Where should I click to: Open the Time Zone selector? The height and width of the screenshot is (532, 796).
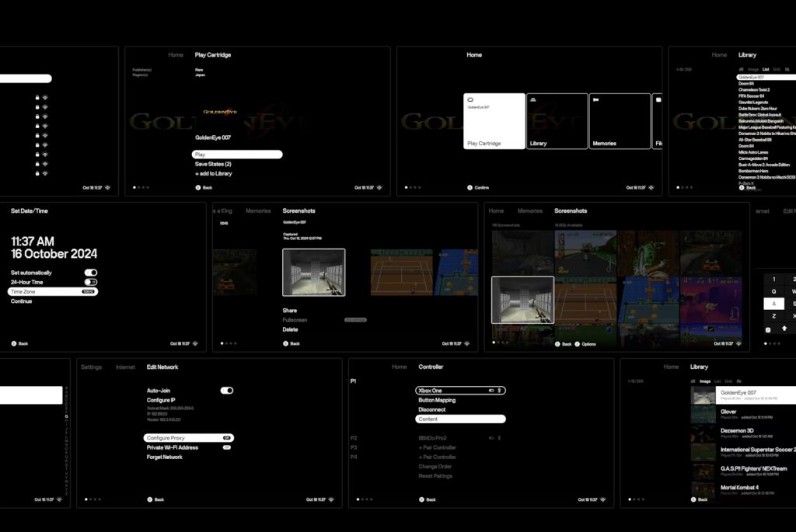[x=53, y=292]
